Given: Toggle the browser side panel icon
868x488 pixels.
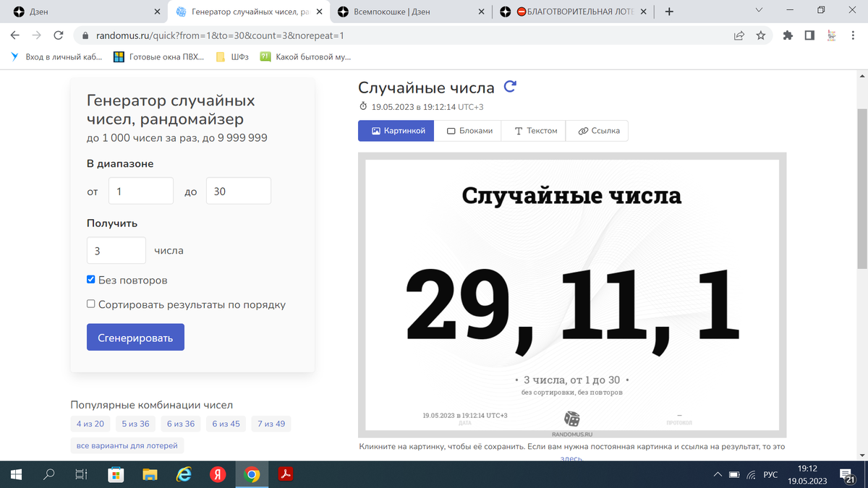Looking at the screenshot, I should click(809, 35).
